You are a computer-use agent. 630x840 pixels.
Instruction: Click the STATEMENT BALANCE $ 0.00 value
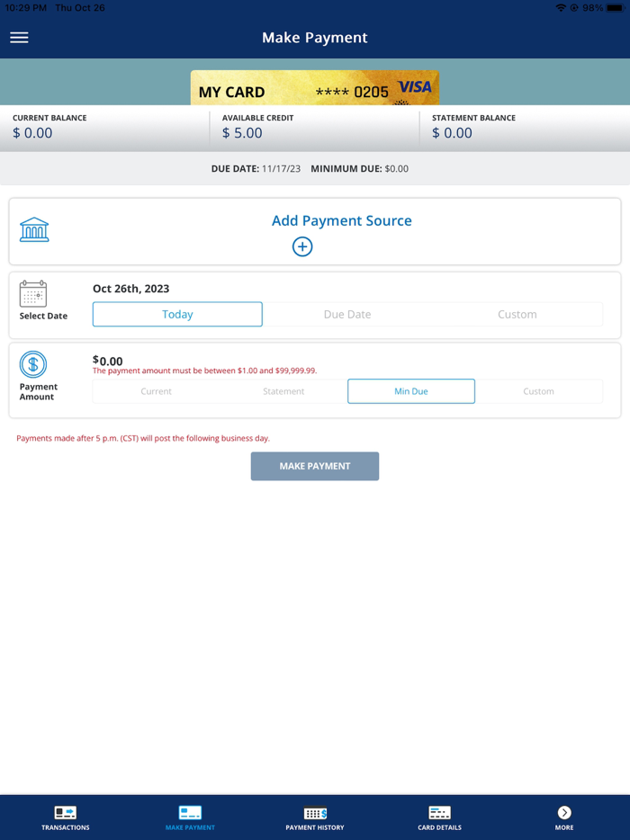click(452, 133)
